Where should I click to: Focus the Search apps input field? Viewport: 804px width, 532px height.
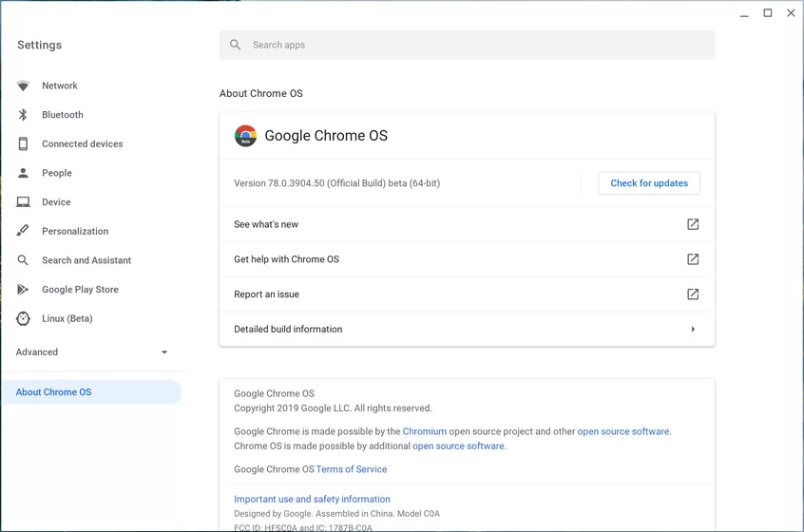pos(468,45)
